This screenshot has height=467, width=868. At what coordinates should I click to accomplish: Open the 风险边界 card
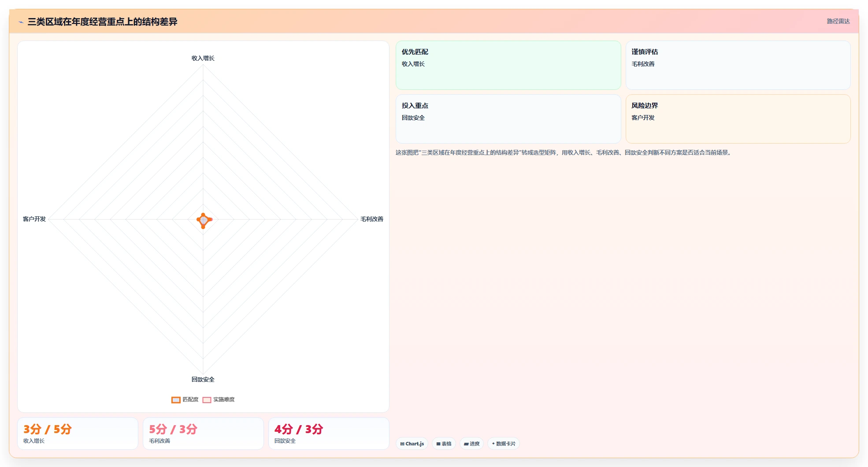click(x=738, y=119)
